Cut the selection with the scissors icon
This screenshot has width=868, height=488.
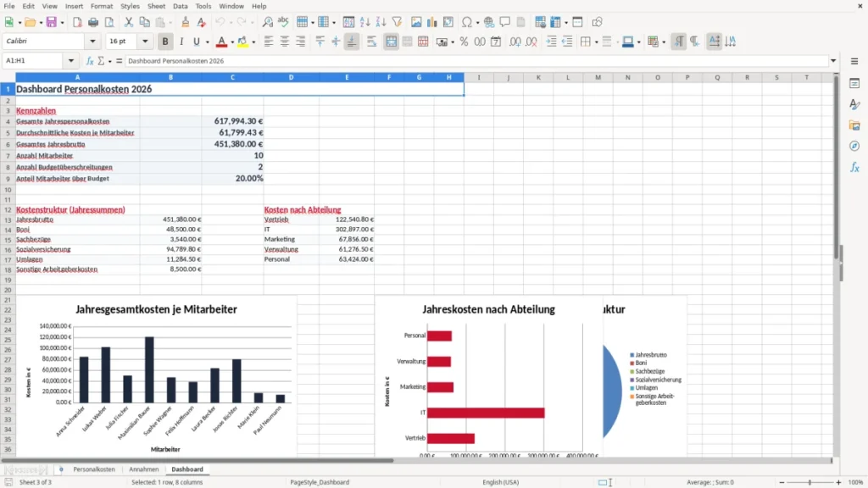(129, 22)
